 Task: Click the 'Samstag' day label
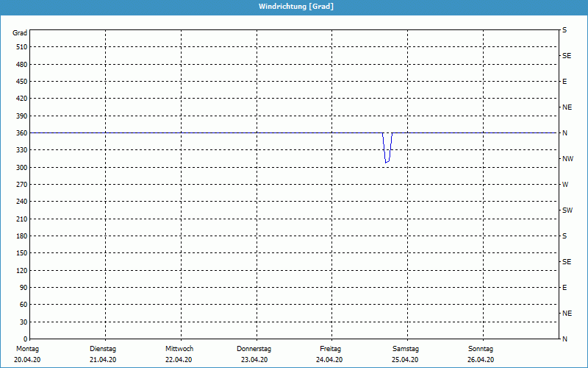pos(406,349)
